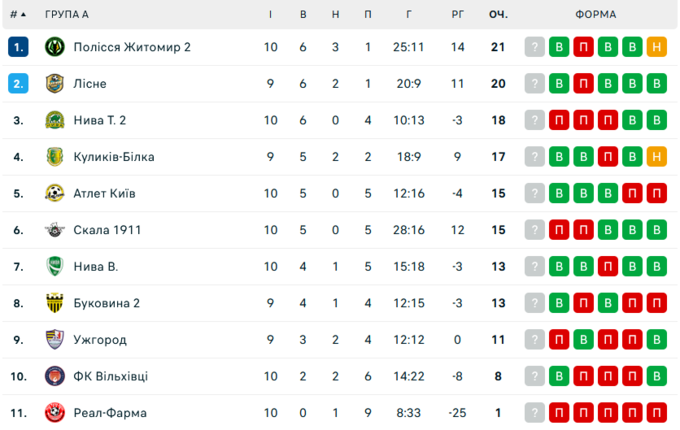Click the ФОРМА column header
This screenshot has height=430, width=680.
click(x=596, y=15)
